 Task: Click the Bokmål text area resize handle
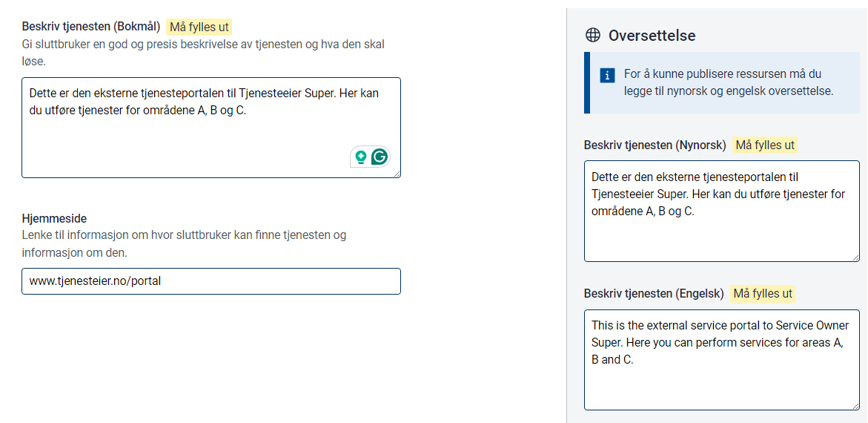(x=397, y=174)
